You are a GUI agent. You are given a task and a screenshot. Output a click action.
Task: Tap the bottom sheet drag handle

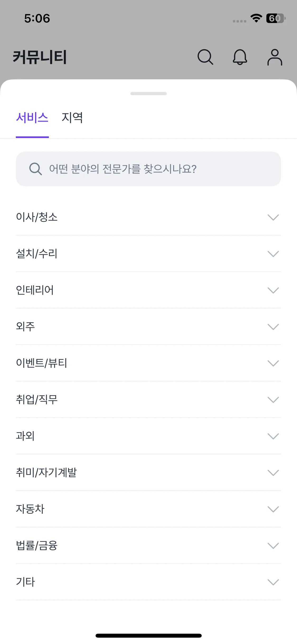click(149, 94)
